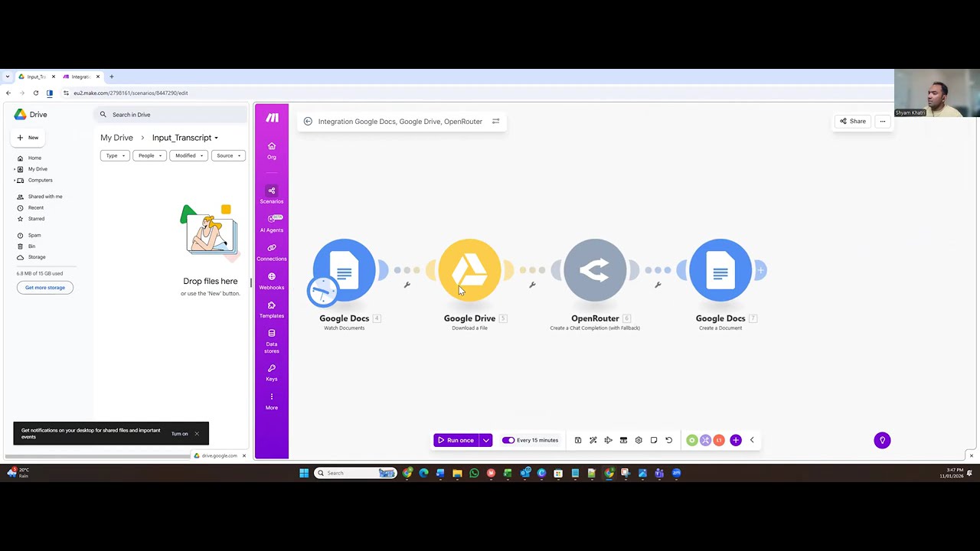The width and height of the screenshot is (980, 551).
Task: Expand My Drive tree arrow in Drive sidebar
Action: (15, 169)
